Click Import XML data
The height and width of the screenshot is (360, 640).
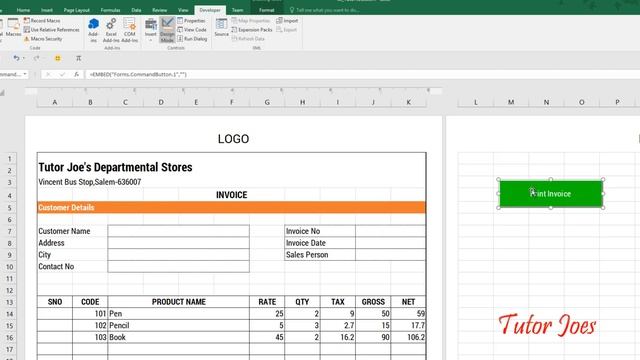(x=287, y=20)
